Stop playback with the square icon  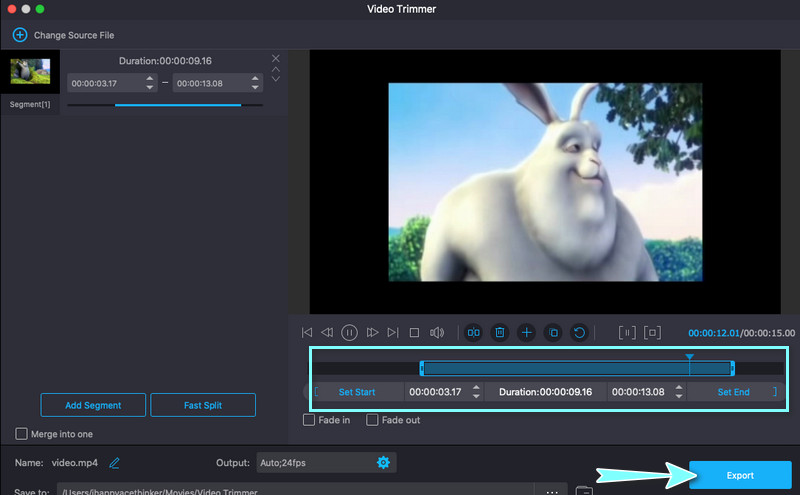(415, 332)
